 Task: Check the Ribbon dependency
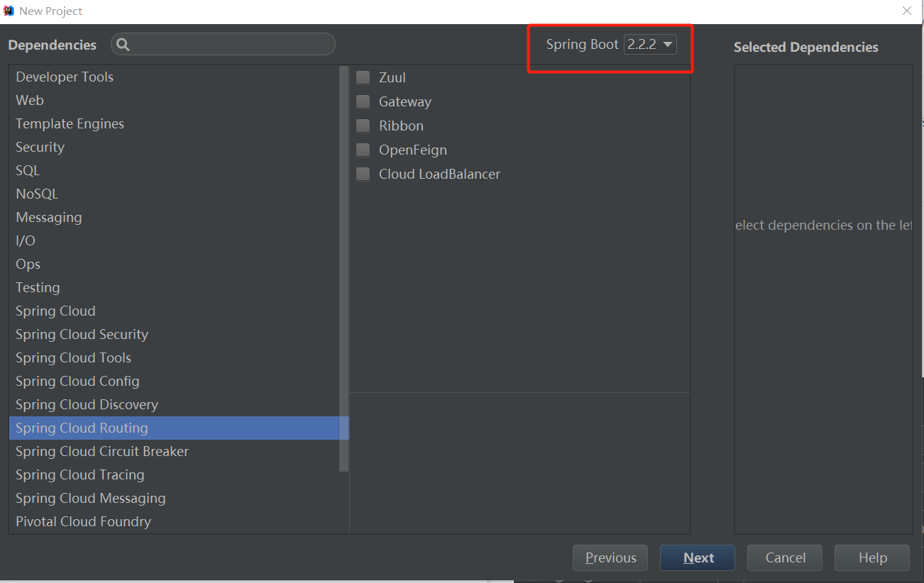click(x=363, y=126)
